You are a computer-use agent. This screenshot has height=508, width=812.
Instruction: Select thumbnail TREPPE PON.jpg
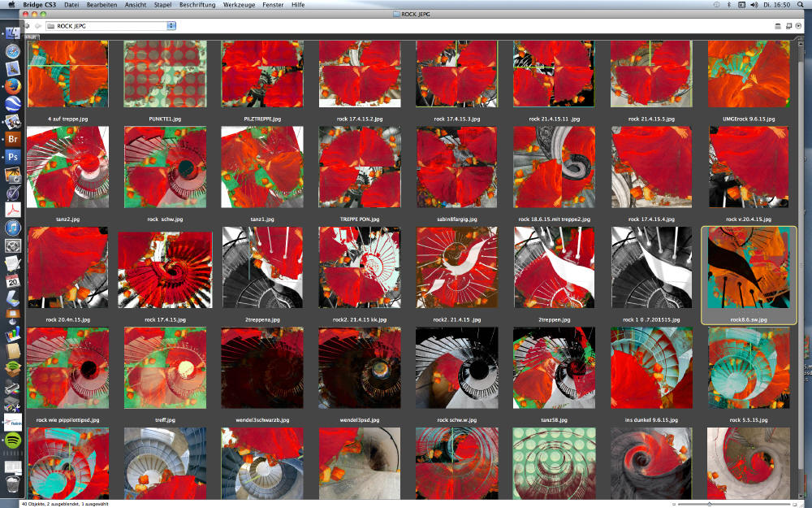click(360, 167)
